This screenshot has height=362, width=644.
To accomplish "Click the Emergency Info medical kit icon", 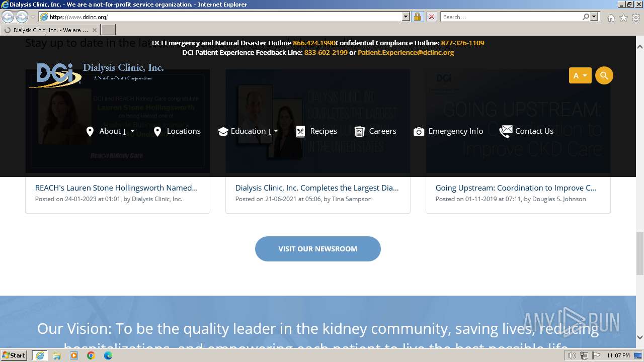I will point(419,131).
